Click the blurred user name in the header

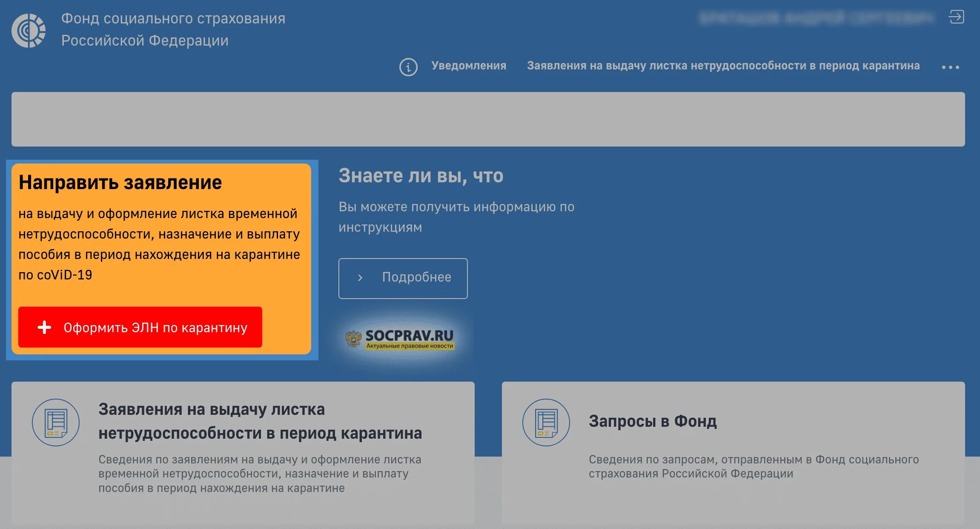click(816, 18)
